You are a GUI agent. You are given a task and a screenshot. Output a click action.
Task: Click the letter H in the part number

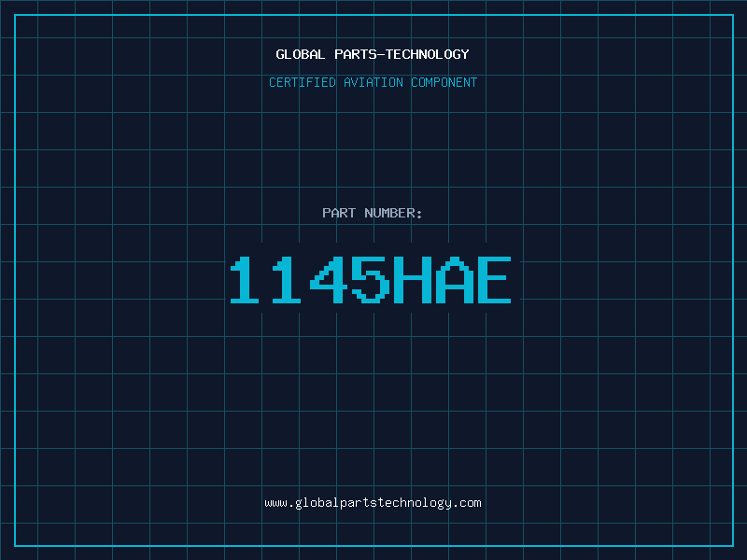pos(411,280)
